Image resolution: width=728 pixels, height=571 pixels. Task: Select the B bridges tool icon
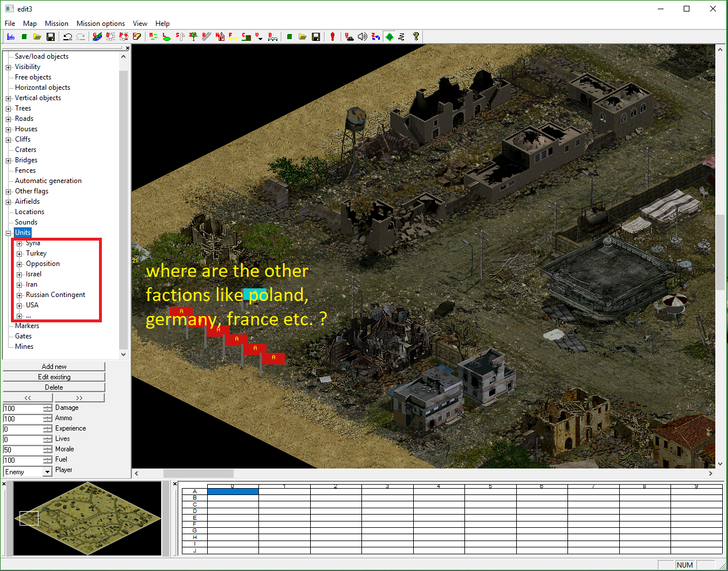(273, 37)
